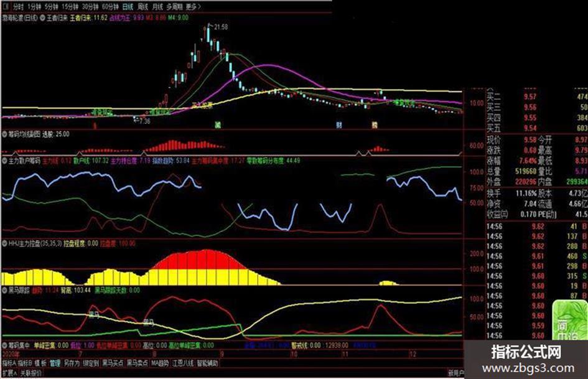The image size is (588, 379).
Task: Click the 涨幅 value 7.64%
Action: 528,161
